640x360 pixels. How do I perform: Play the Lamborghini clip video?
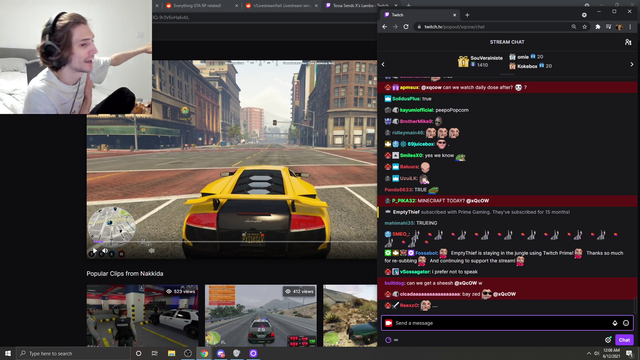click(x=95, y=251)
